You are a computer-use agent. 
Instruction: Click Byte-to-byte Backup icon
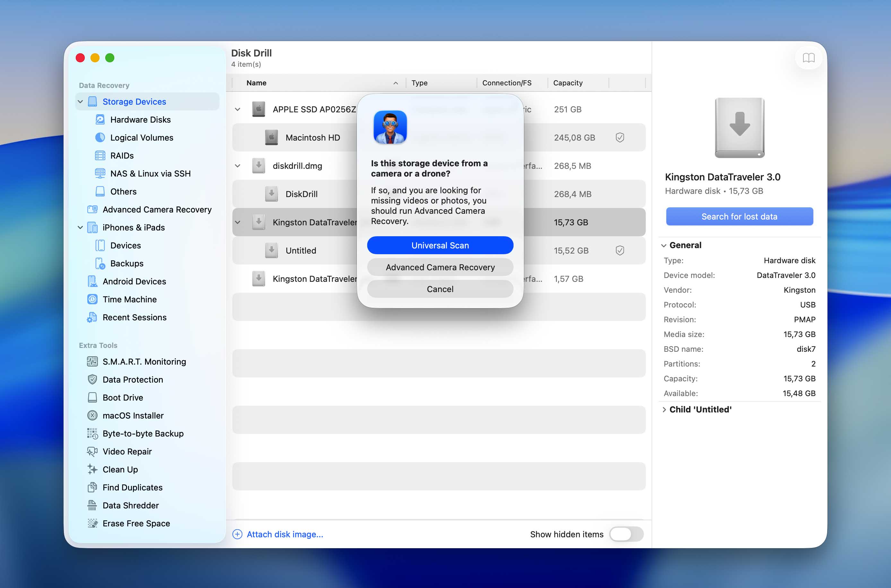pos(92,434)
